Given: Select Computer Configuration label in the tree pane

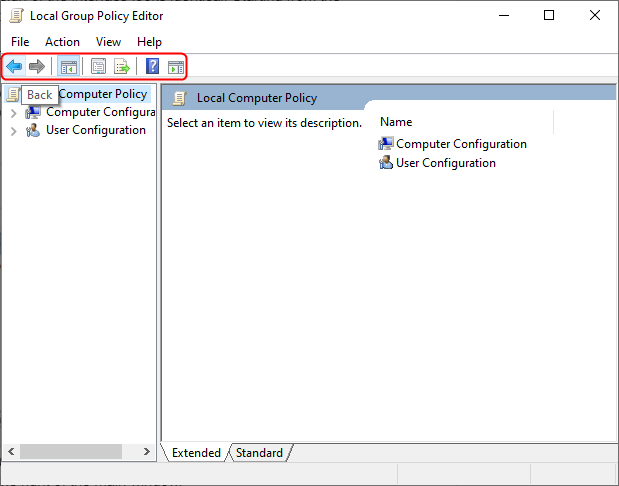Looking at the screenshot, I should 101,112.
